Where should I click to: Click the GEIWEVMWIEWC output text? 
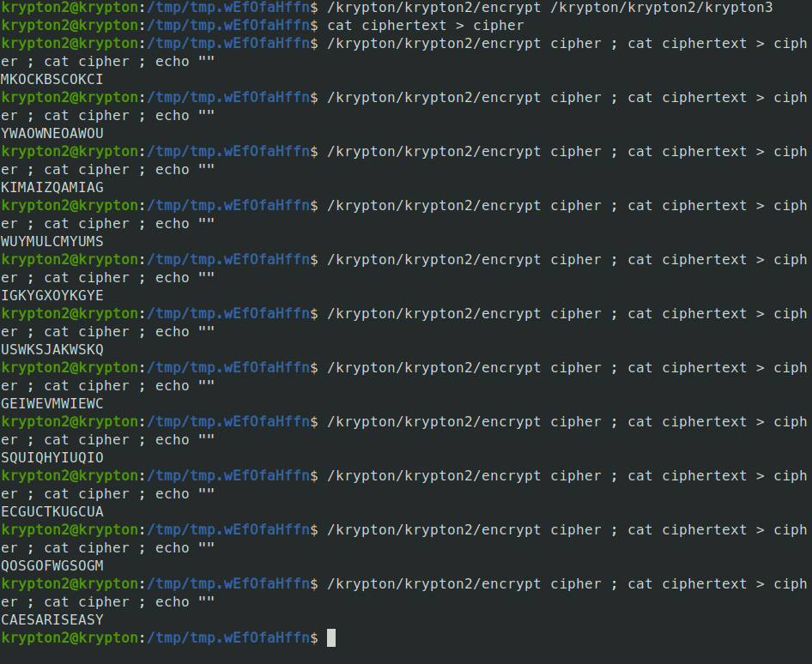[52, 403]
